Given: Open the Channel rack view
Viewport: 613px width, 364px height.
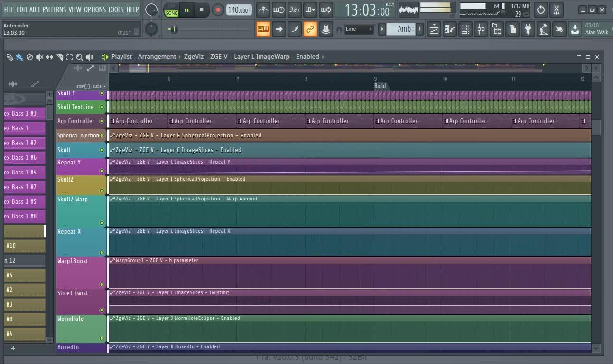Looking at the screenshot, I should [465, 29].
